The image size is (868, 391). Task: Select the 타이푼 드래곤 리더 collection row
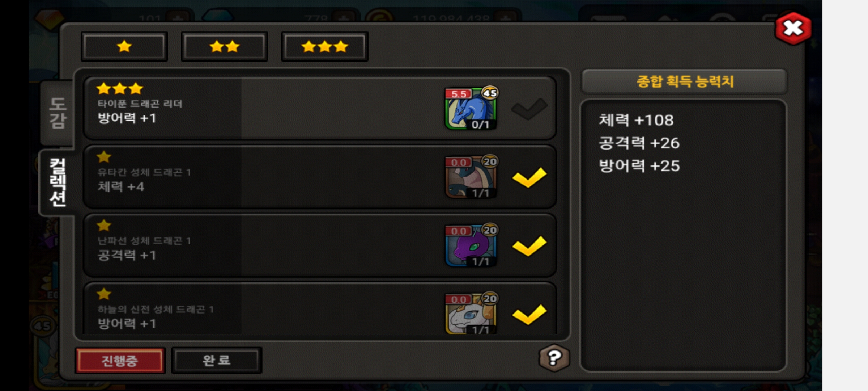(x=320, y=108)
